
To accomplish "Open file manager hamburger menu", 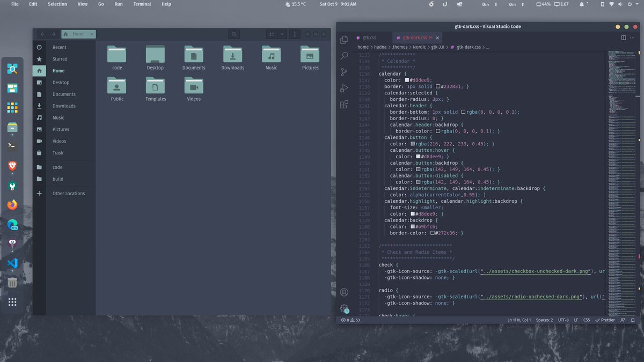I will pyautogui.click(x=294, y=34).
